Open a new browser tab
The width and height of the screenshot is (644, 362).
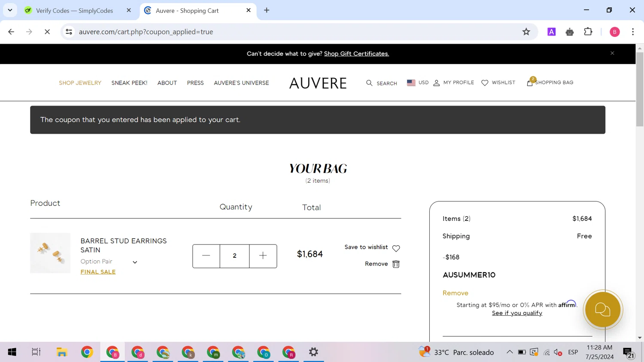tap(267, 10)
